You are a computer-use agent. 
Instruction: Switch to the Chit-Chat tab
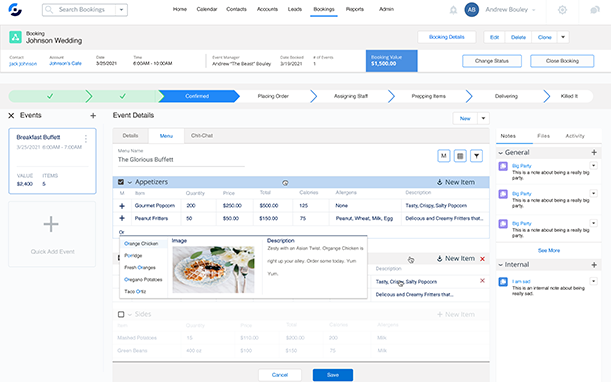click(202, 136)
